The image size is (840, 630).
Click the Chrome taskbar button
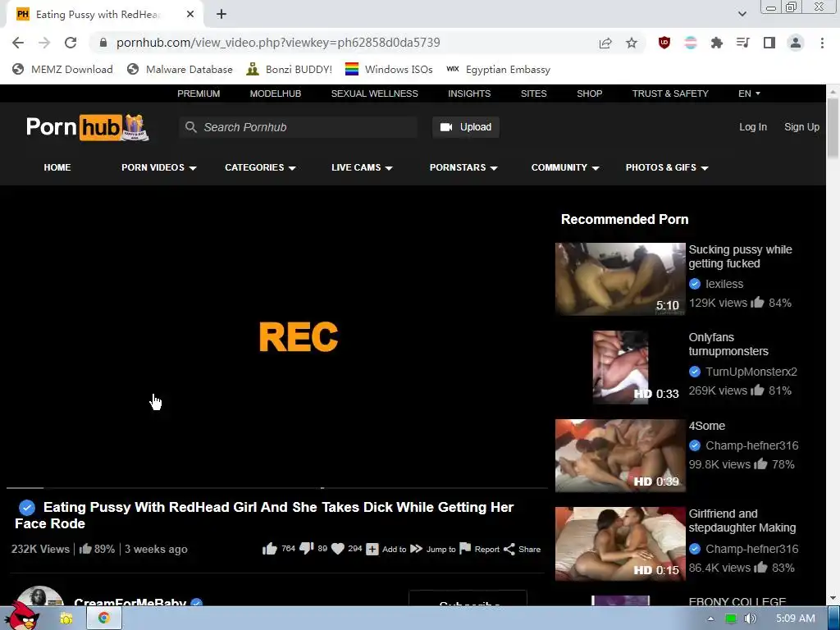(x=104, y=619)
